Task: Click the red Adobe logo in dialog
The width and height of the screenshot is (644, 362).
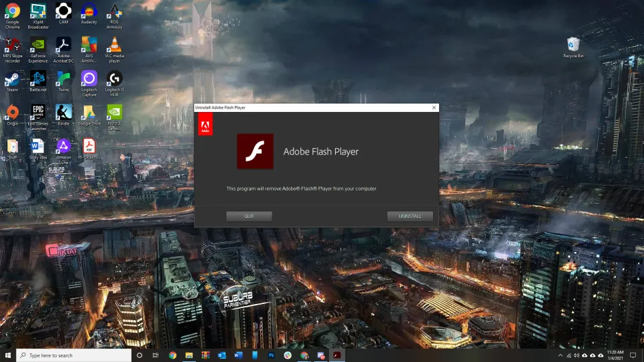Action: (206, 125)
